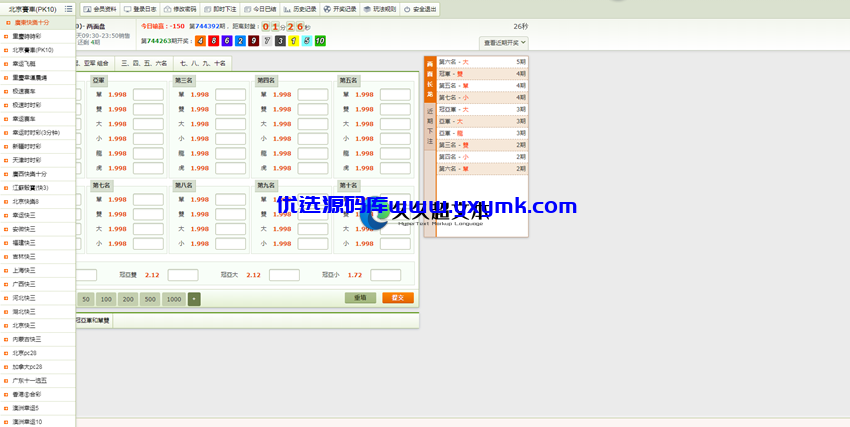Click the green 重填 reset button
This screenshot has height=427, width=850.
tap(360, 297)
